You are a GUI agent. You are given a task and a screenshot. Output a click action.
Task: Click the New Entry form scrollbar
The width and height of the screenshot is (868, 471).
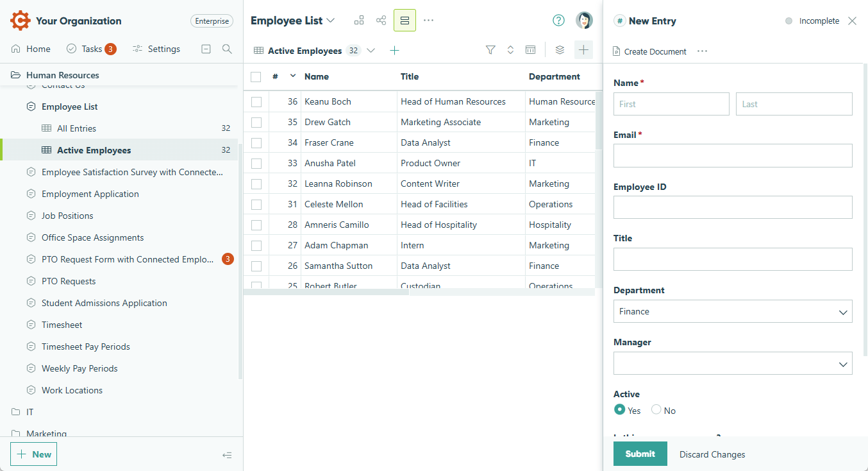pyautogui.click(x=864, y=209)
